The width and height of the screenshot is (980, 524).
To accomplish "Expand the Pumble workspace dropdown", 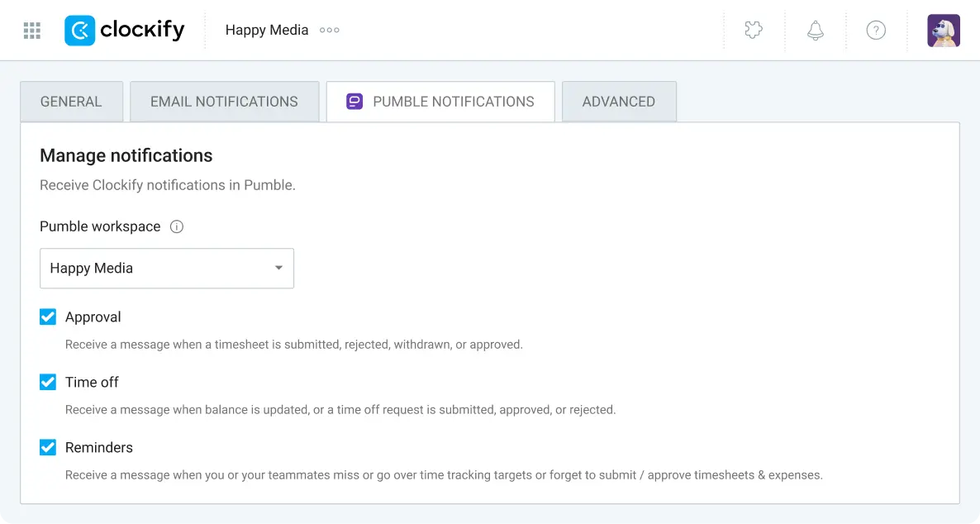I will coord(167,269).
